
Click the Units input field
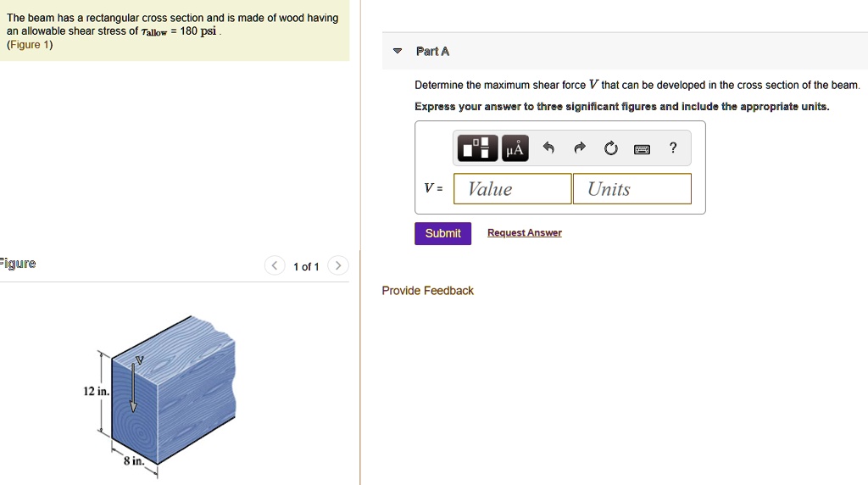(632, 189)
